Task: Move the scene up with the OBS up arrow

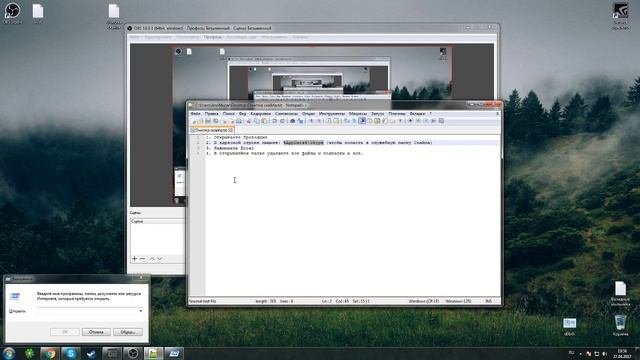Action: pos(151,259)
